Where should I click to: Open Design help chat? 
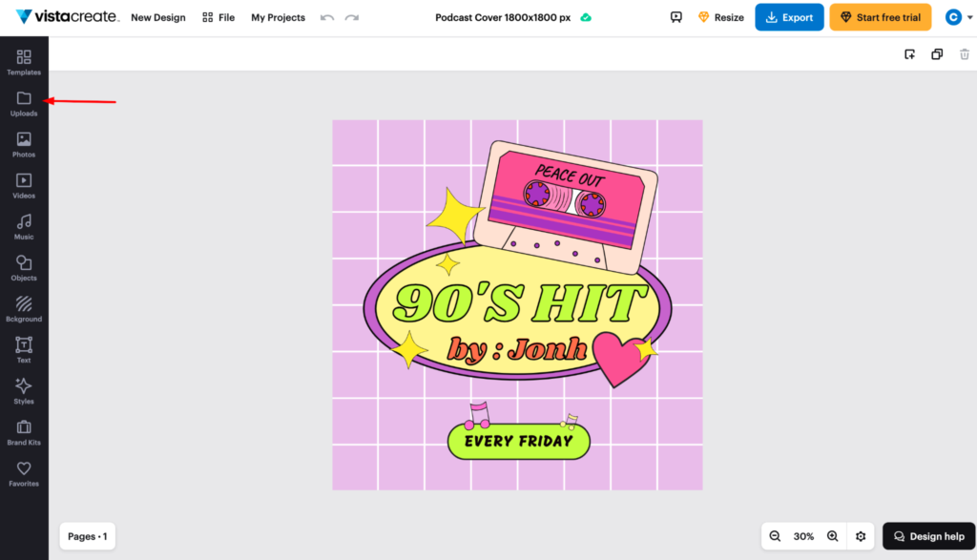(x=929, y=536)
